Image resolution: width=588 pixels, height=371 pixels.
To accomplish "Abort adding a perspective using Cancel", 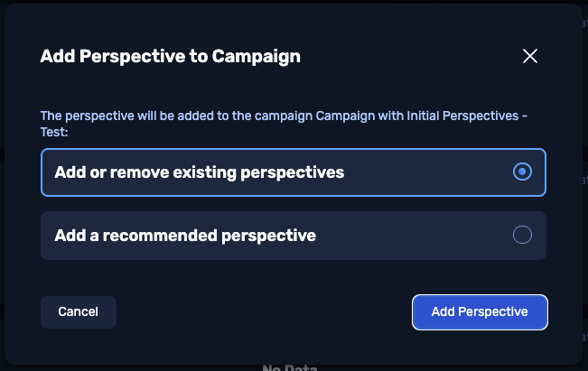I will (x=79, y=311).
